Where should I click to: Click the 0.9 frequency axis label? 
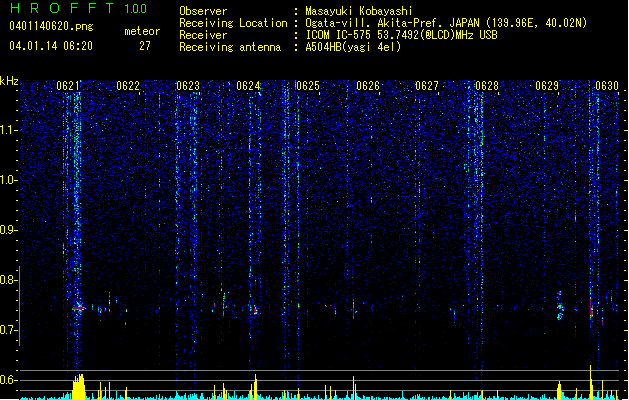click(x=9, y=230)
